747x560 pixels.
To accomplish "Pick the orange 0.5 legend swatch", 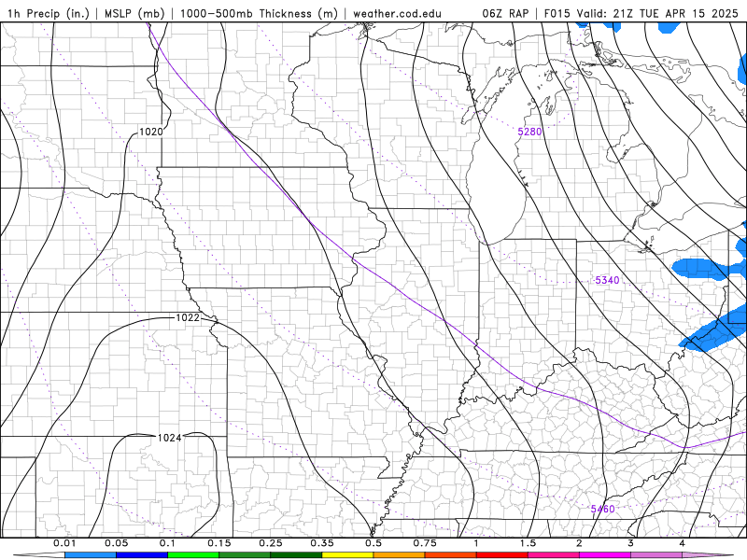I will 400,555.
